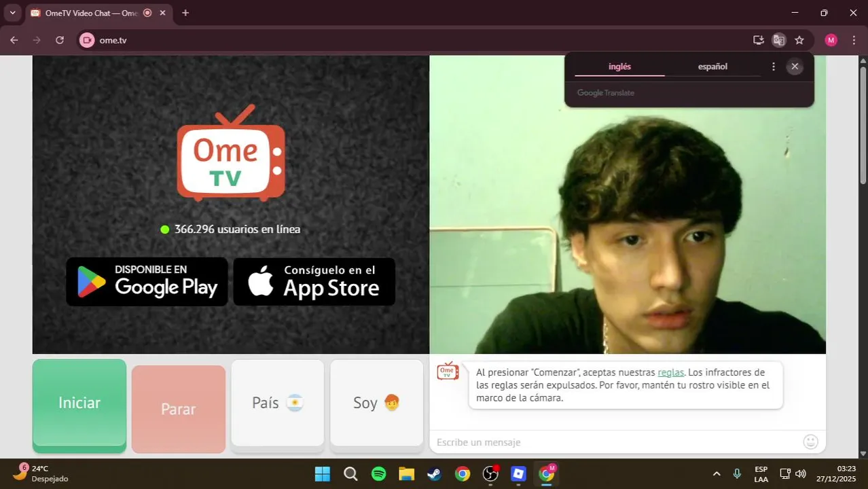The height and width of the screenshot is (489, 868).
Task: Click the OmeTV logo
Action: point(231,153)
